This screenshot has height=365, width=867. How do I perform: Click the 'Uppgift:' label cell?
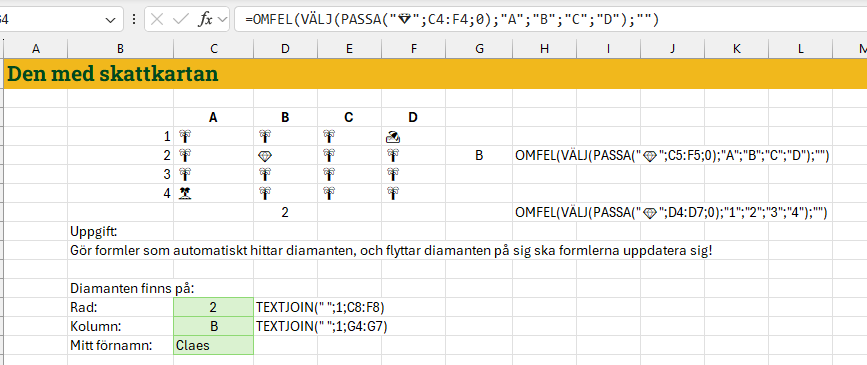pos(94,231)
